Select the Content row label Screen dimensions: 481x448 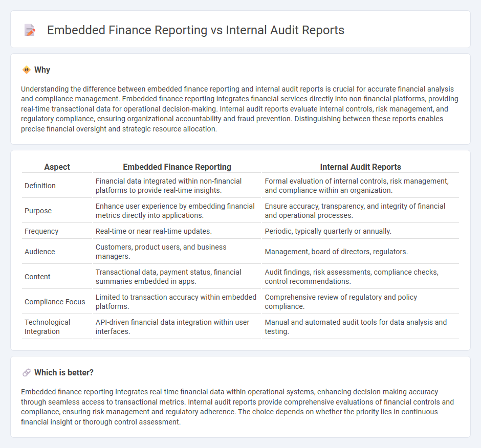[37, 277]
